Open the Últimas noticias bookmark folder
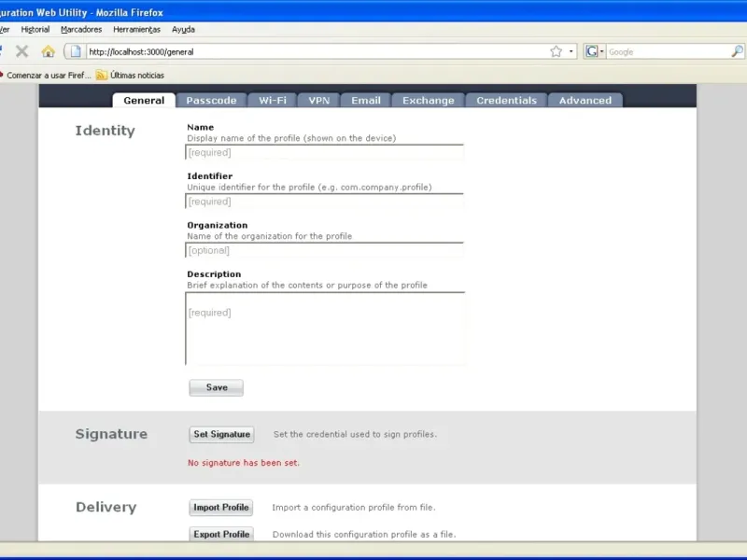 130,76
